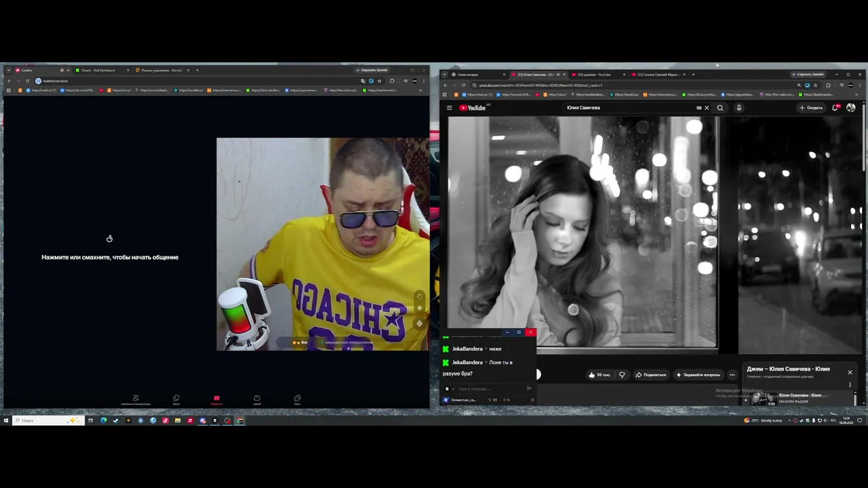Click the Поделиться share button
Viewport: 868px width, 488px height.
tap(651, 375)
